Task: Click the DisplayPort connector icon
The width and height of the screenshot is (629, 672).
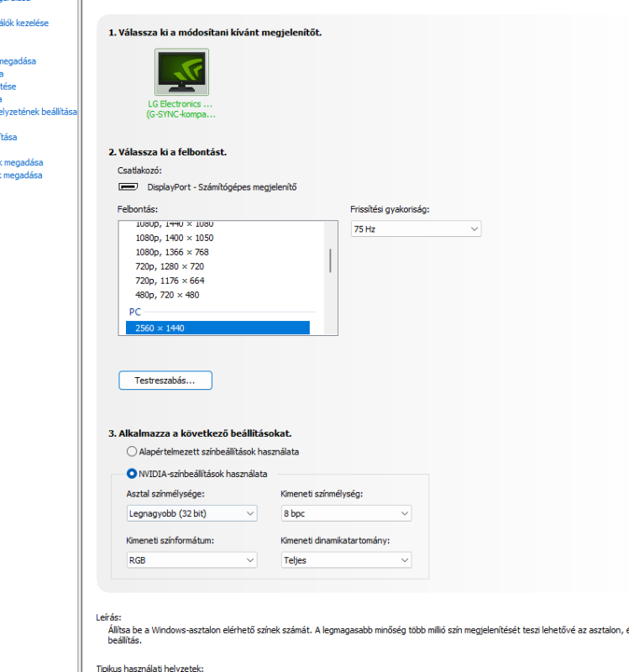Action: click(128, 186)
